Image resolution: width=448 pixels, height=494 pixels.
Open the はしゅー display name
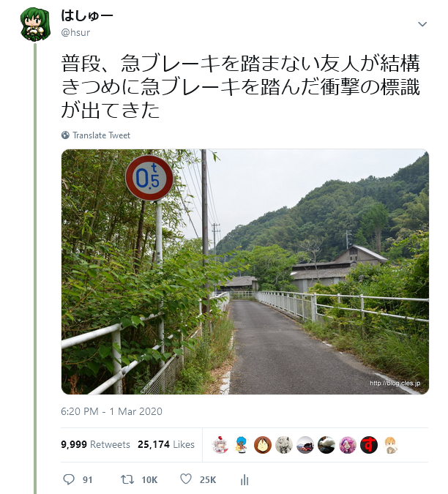click(x=87, y=15)
